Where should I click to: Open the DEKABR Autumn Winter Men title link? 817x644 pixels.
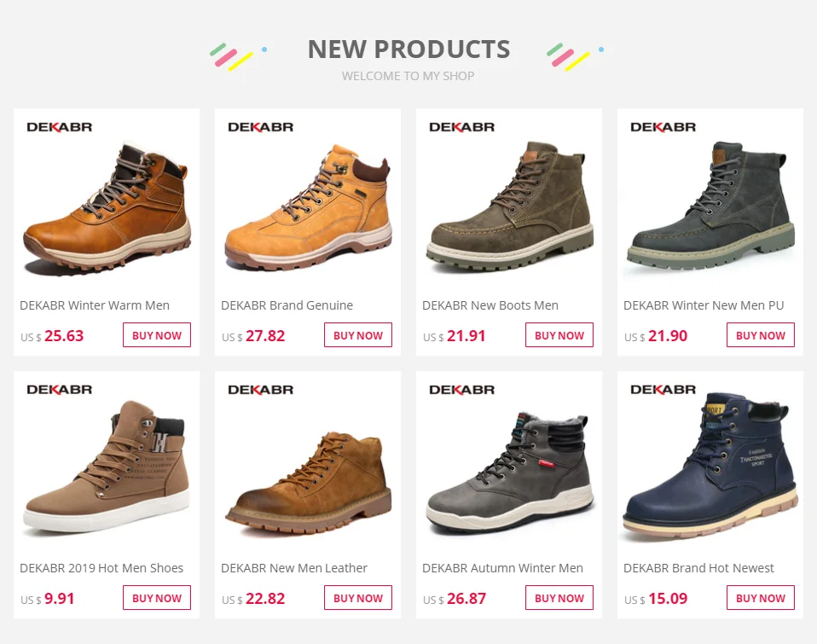(502, 568)
